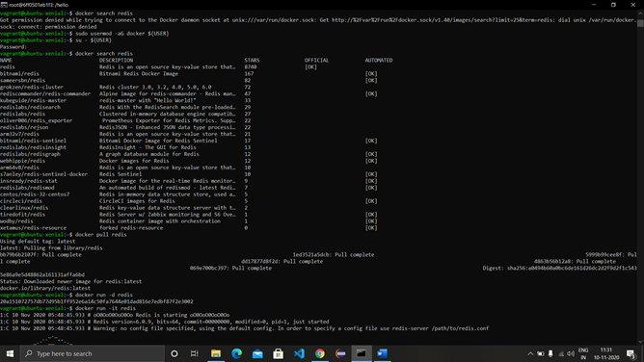Show hidden system tray icons
This screenshot has height=362, width=644.
coord(530,353)
